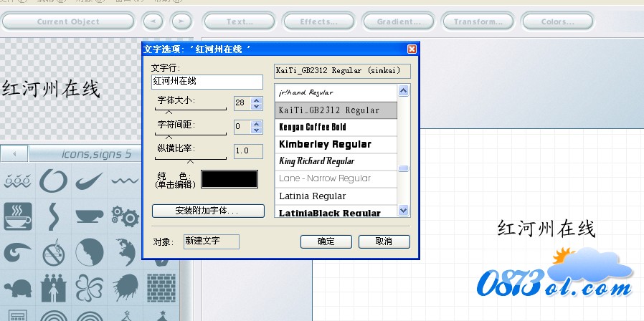Viewport: 644px width, 321px height.
Task: Click the 文字行 text input field
Action: pos(207,82)
